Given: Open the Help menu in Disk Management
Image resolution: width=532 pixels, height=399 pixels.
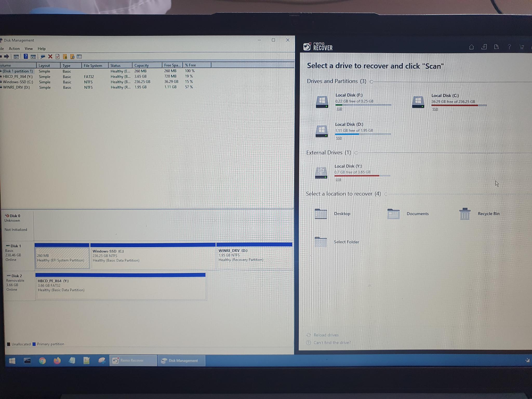Looking at the screenshot, I should (42, 49).
